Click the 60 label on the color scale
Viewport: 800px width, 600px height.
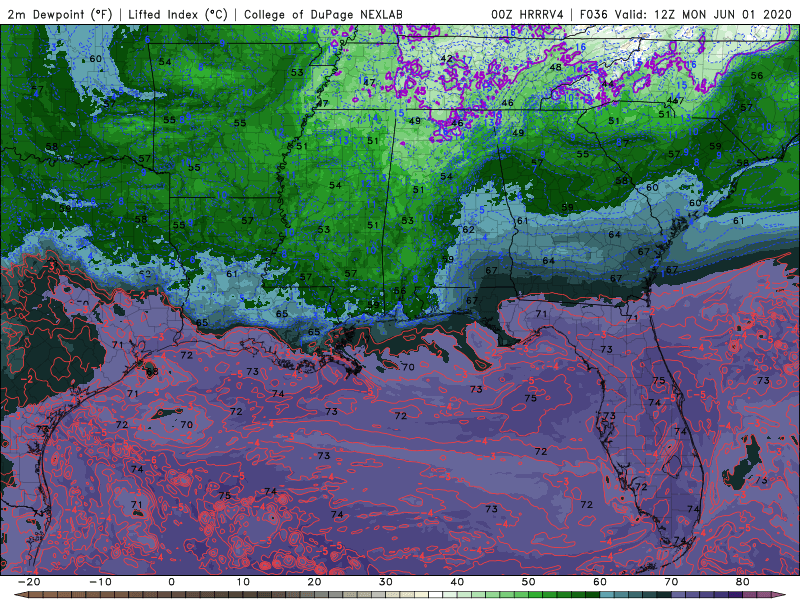click(600, 582)
